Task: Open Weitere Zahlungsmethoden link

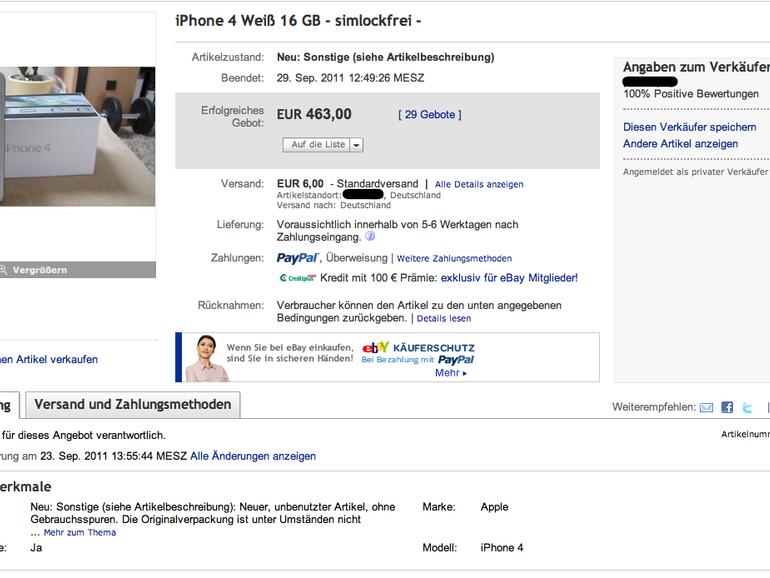Action: coord(454,259)
